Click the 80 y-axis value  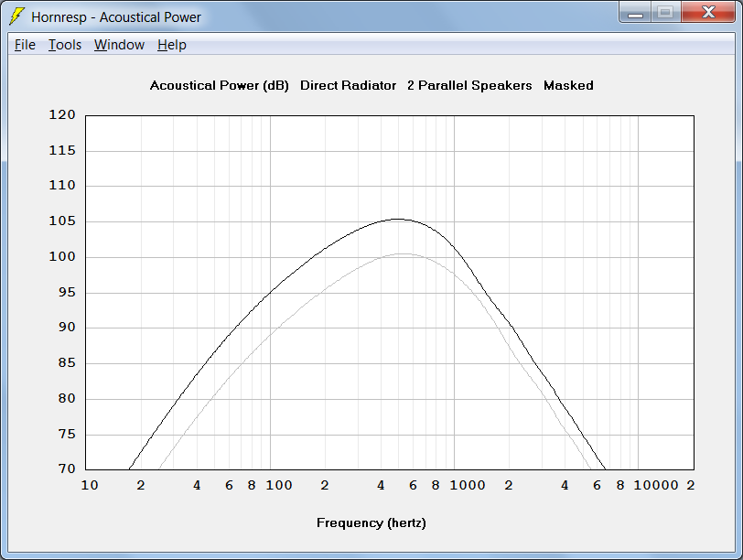click(67, 398)
